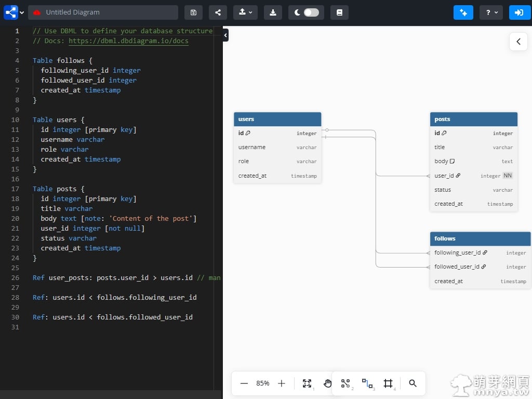Click the sign-in arrow icon
The height and width of the screenshot is (399, 532).
pyautogui.click(x=520, y=12)
